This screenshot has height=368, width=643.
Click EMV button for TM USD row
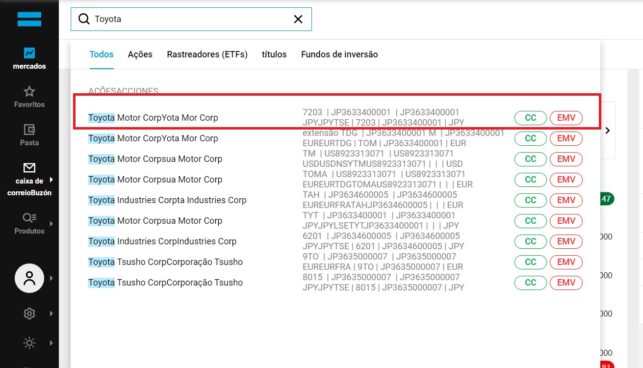coord(566,159)
